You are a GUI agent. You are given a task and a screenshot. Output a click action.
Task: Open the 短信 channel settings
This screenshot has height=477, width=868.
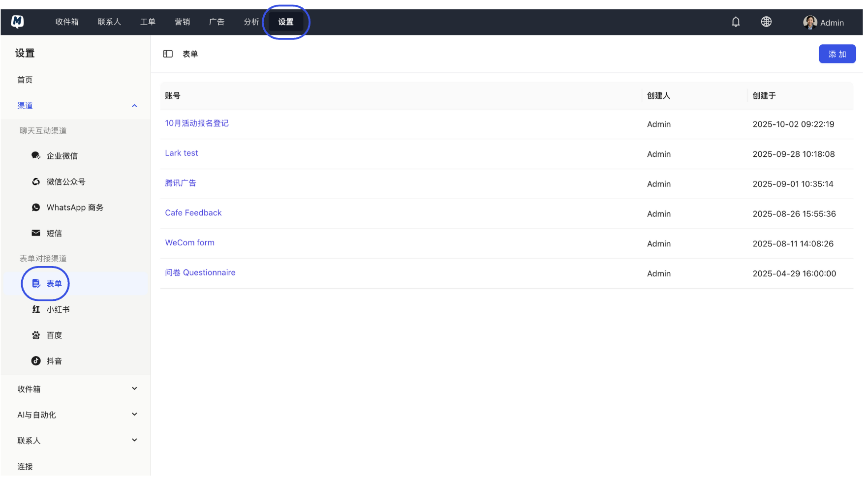click(x=54, y=233)
